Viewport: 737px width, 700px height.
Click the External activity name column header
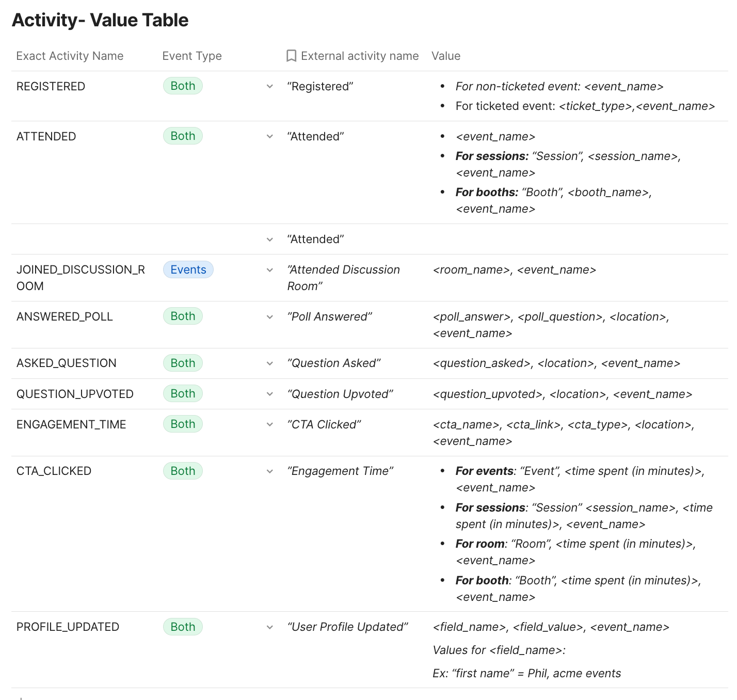click(360, 56)
